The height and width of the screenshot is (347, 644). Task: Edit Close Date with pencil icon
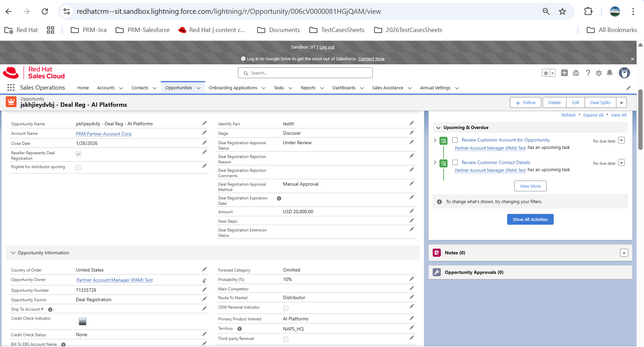click(x=204, y=143)
